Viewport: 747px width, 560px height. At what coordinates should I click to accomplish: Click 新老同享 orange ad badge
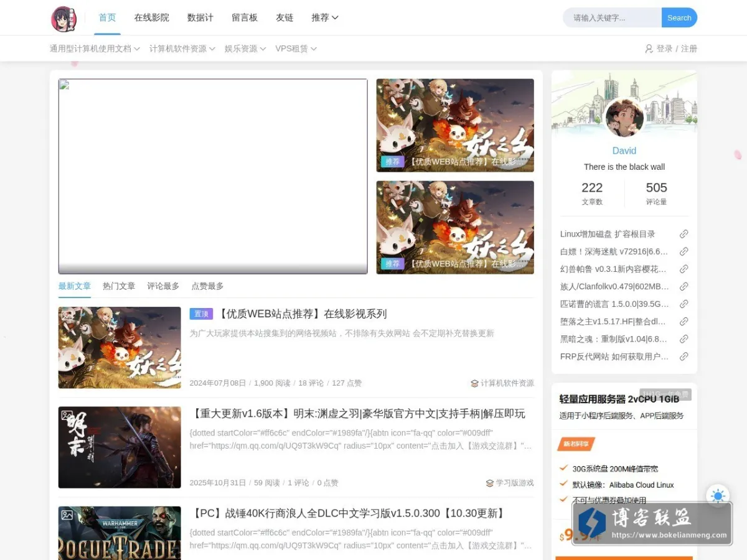click(576, 444)
